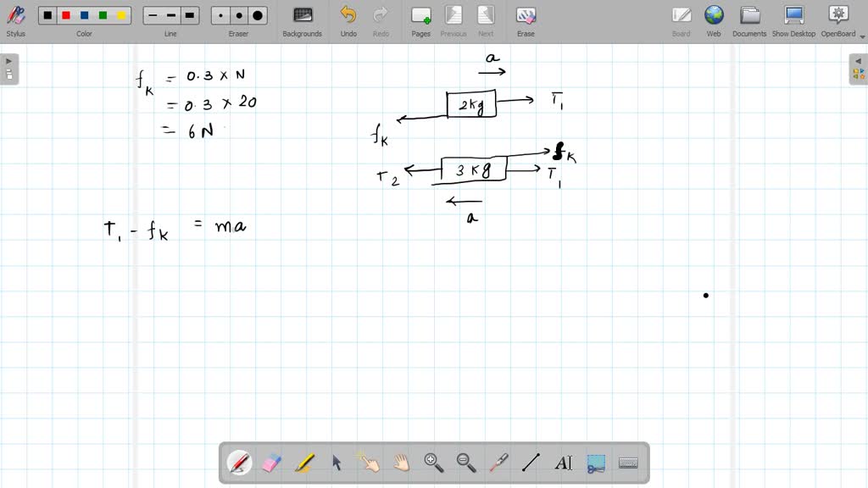
Task: Open the Capture part of screen tool
Action: (597, 462)
